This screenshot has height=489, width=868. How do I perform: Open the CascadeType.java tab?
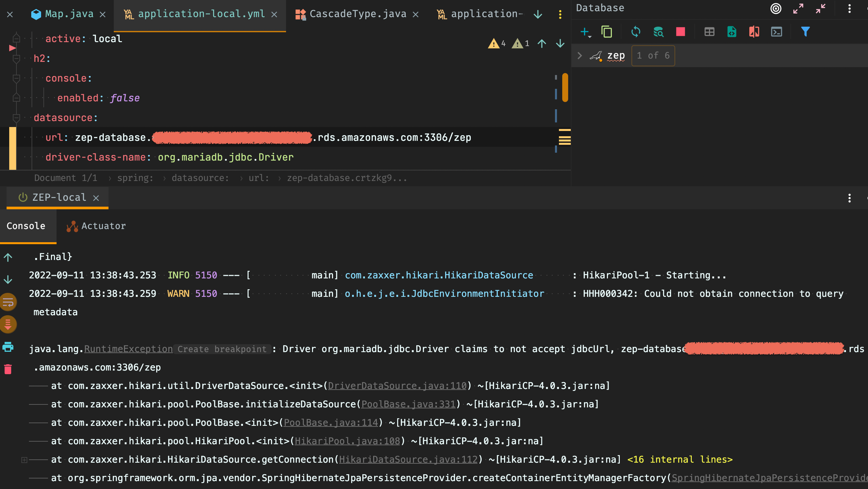351,14
